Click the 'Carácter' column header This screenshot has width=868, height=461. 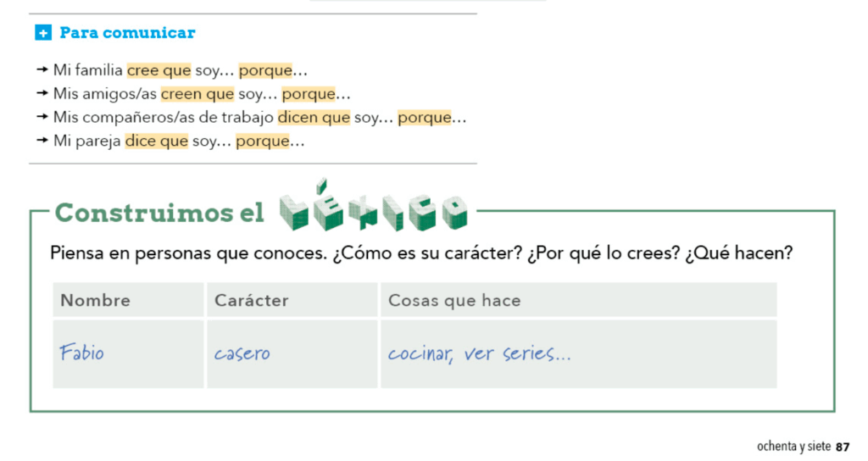tap(292, 300)
